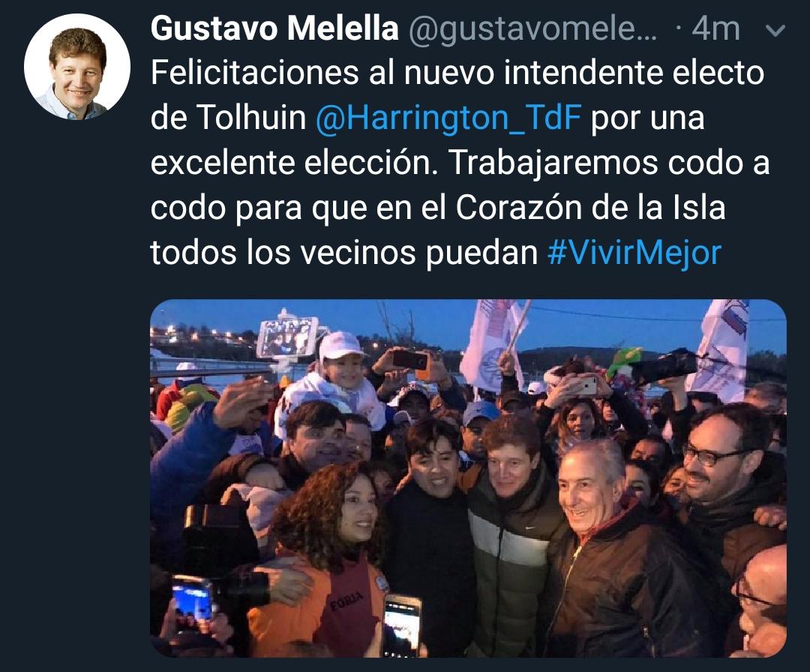Click 'Trabajaremos codo a' in the tweet

pyautogui.click(x=609, y=163)
